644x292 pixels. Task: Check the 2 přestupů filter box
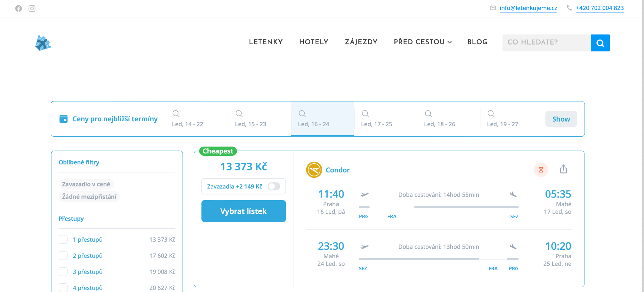coord(63,255)
